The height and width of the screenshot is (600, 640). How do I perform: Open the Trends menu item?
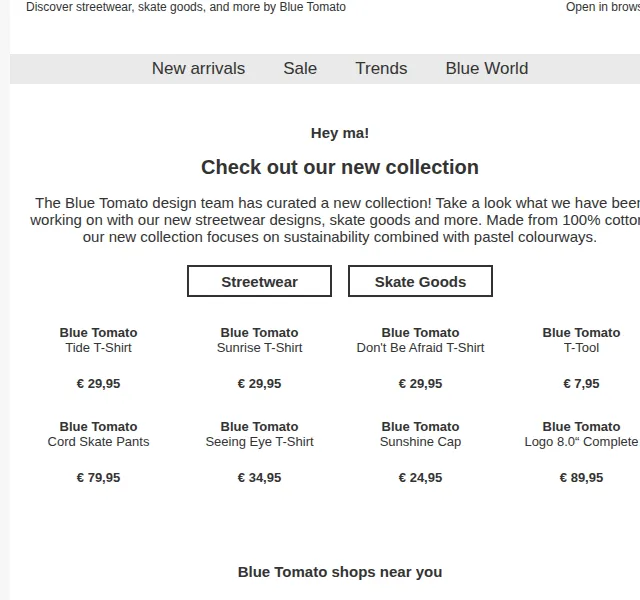(381, 69)
